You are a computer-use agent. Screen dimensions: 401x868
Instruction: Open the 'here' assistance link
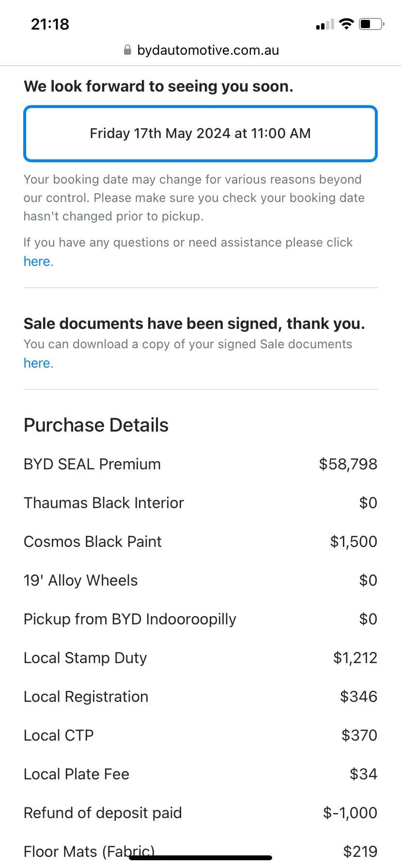pyautogui.click(x=37, y=262)
